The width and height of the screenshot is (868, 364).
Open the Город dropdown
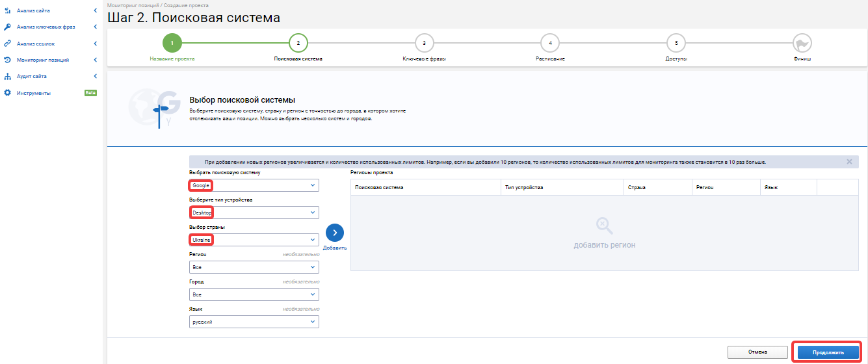pyautogui.click(x=254, y=294)
